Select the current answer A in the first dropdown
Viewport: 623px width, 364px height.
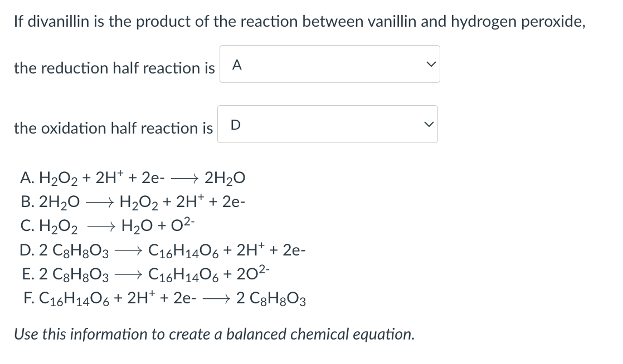click(237, 64)
